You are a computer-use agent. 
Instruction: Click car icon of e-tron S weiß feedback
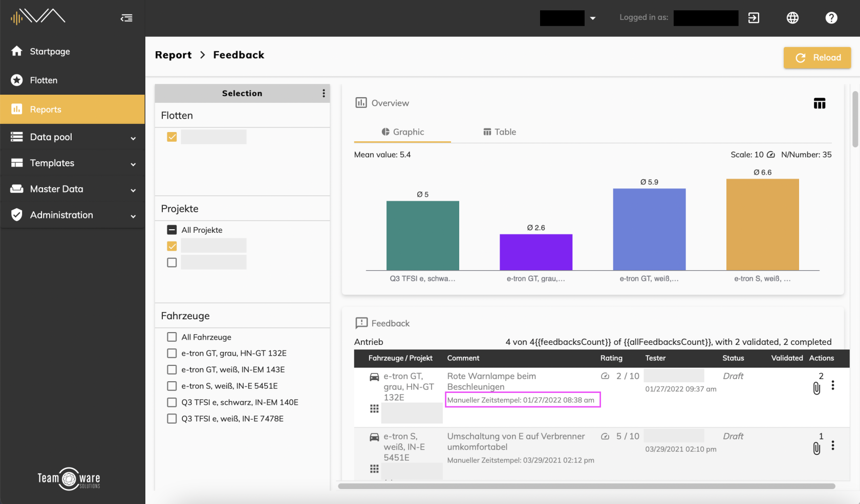(374, 437)
